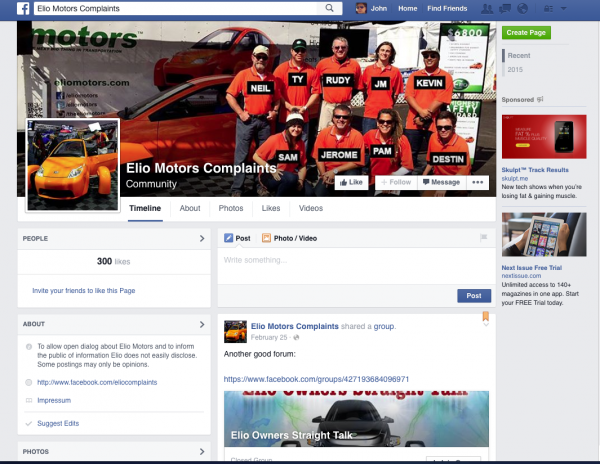This screenshot has width=600, height=464.
Task: Open the Photos tab
Action: (x=231, y=208)
